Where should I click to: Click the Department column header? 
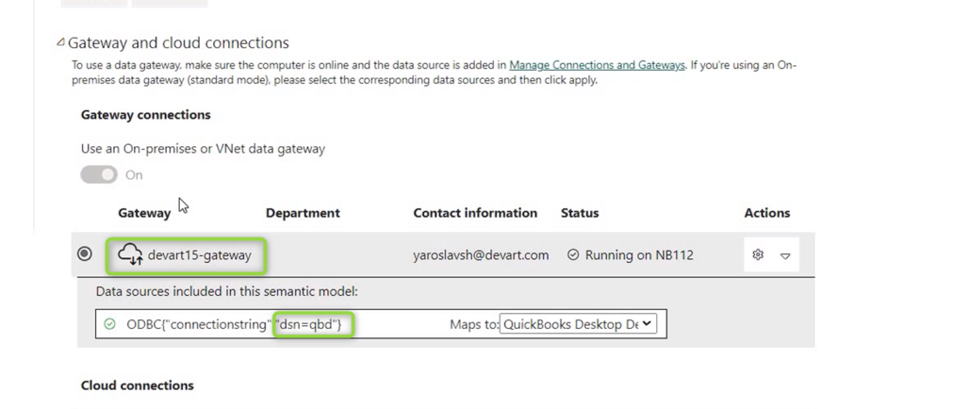coord(303,214)
